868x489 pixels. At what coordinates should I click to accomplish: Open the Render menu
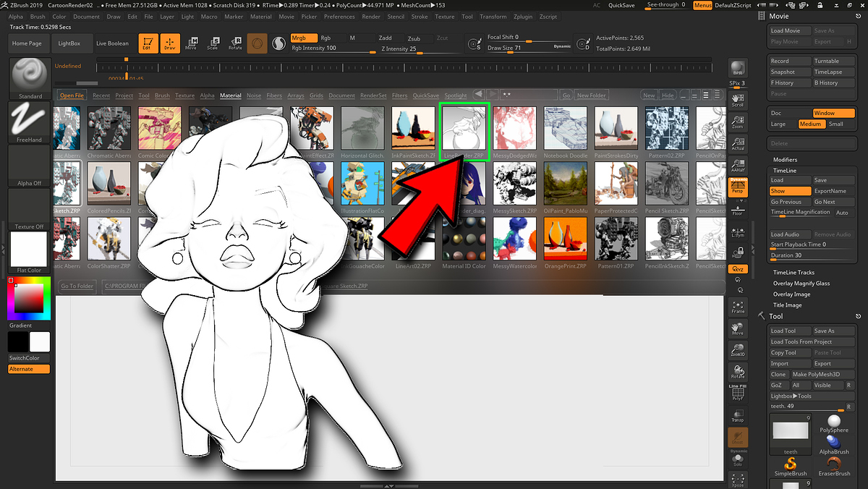[370, 16]
